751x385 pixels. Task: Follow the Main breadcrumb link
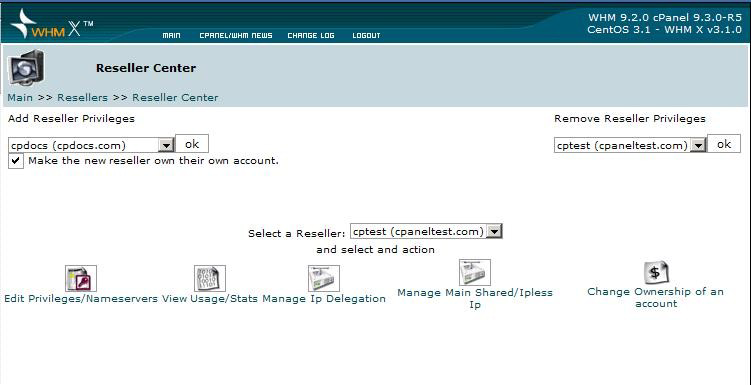20,98
